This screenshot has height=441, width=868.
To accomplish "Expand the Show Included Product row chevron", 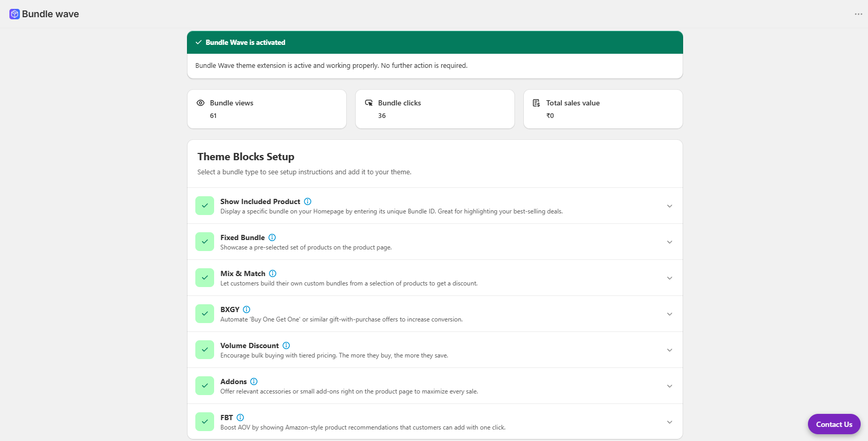I will point(670,206).
